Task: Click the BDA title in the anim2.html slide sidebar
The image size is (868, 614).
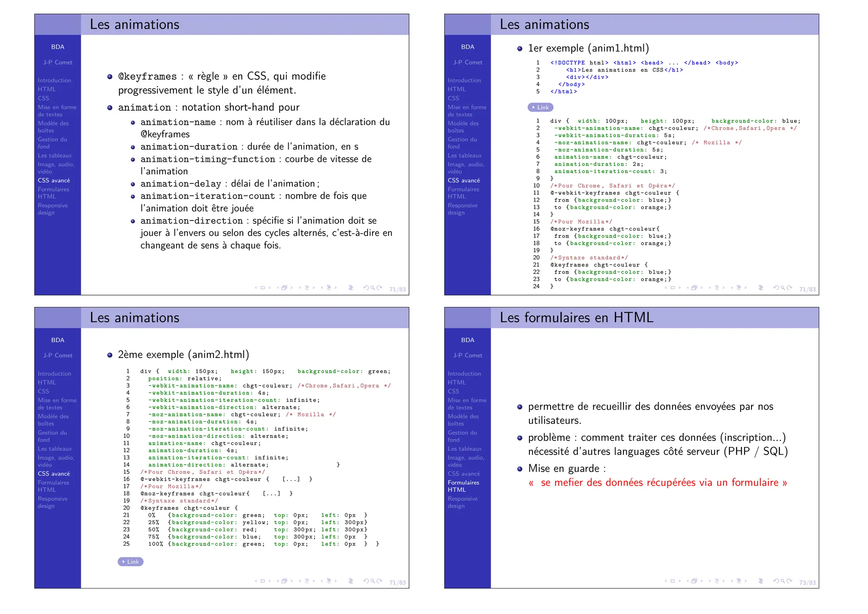Action: [58, 340]
